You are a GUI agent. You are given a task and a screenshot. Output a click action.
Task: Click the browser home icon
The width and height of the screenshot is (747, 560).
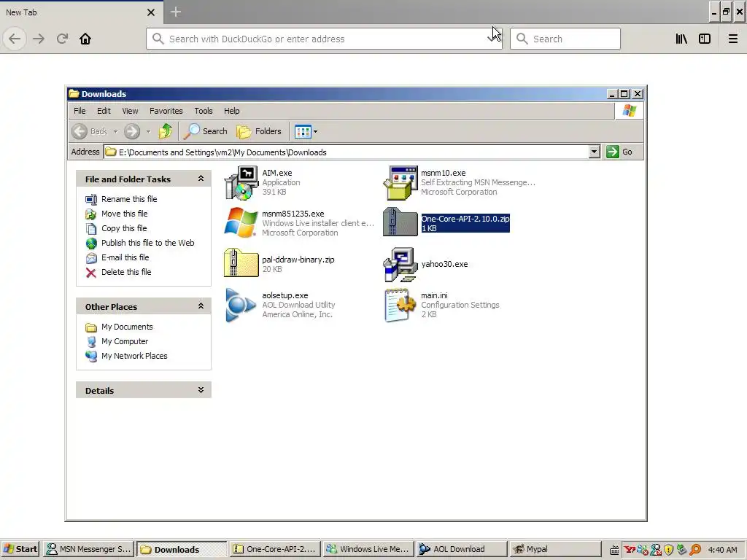(x=85, y=39)
